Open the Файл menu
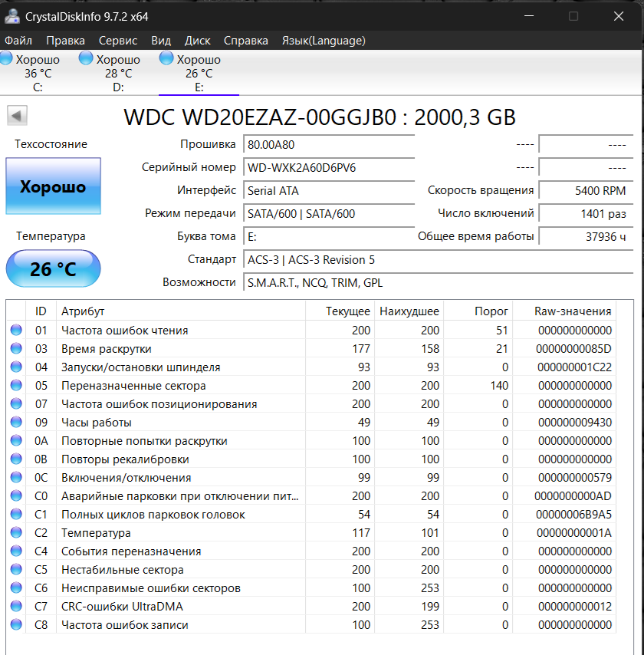Viewport: 644px width, 655px height. [18, 41]
